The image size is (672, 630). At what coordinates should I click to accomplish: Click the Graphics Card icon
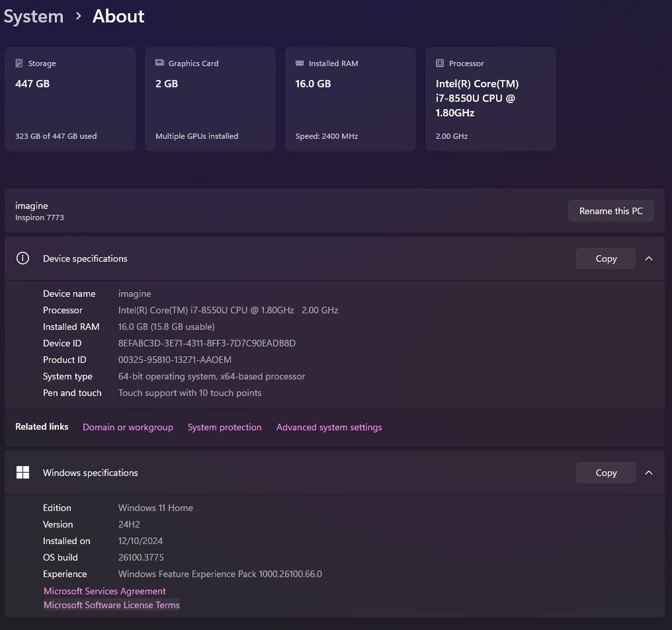(159, 63)
